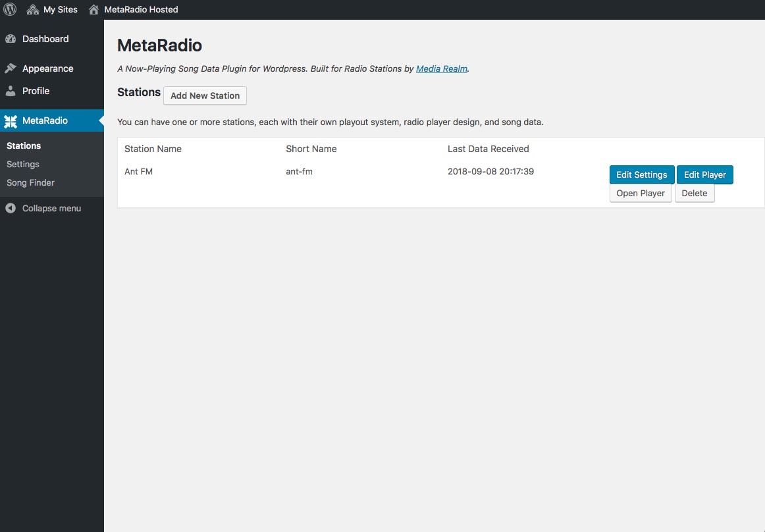Click the Station Name column header
Image resolution: width=765 pixels, height=532 pixels.
click(153, 149)
